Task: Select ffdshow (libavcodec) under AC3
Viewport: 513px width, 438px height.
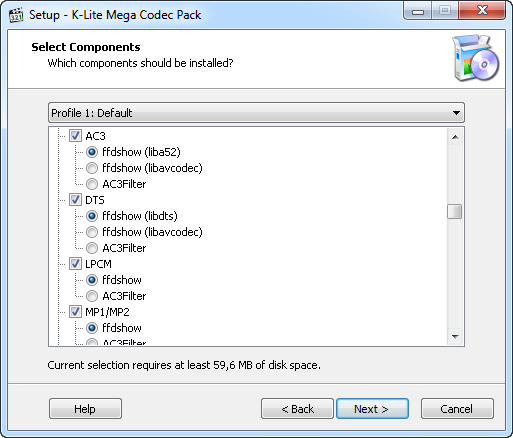Action: pyautogui.click(x=92, y=168)
